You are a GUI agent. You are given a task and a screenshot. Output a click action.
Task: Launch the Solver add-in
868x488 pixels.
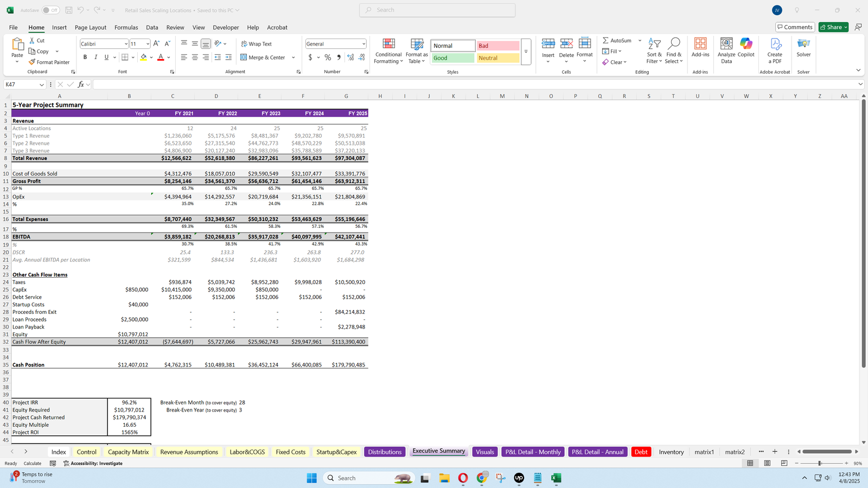[803, 44]
